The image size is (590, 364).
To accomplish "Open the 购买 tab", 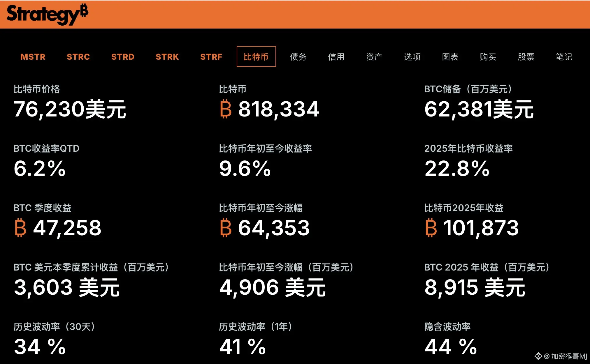I will pos(488,57).
